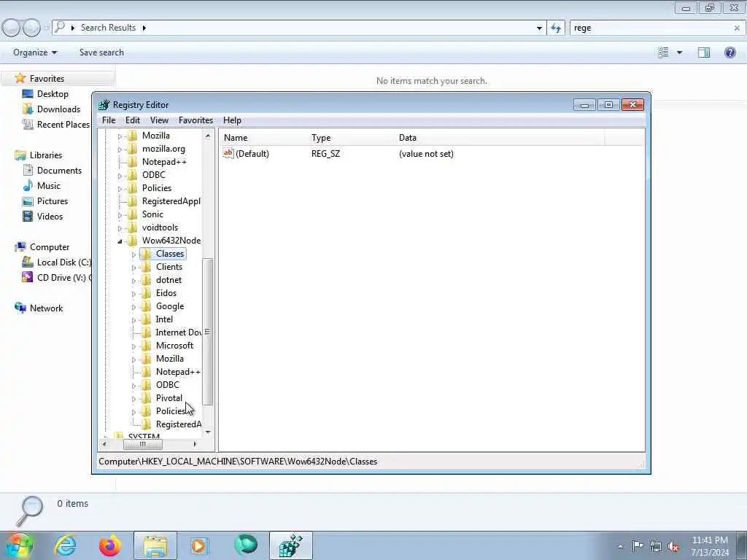Select the Internet Dow... key in tree
The image size is (747, 560).
tap(179, 332)
